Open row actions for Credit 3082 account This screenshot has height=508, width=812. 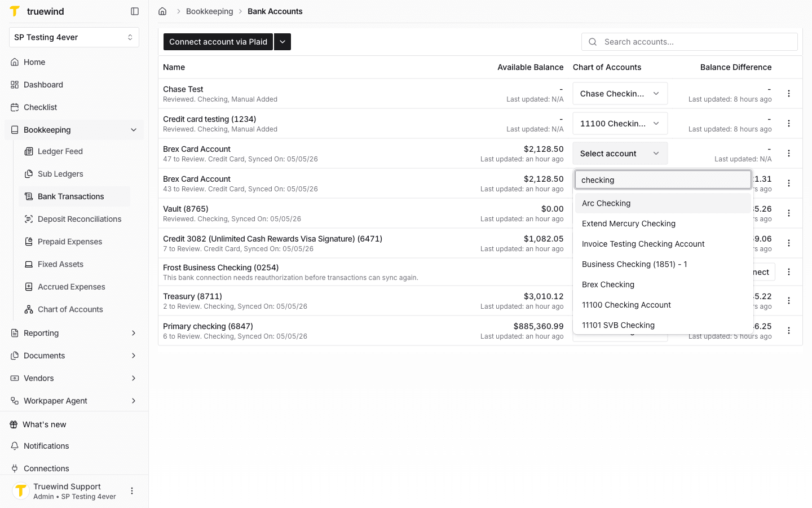tap(789, 243)
